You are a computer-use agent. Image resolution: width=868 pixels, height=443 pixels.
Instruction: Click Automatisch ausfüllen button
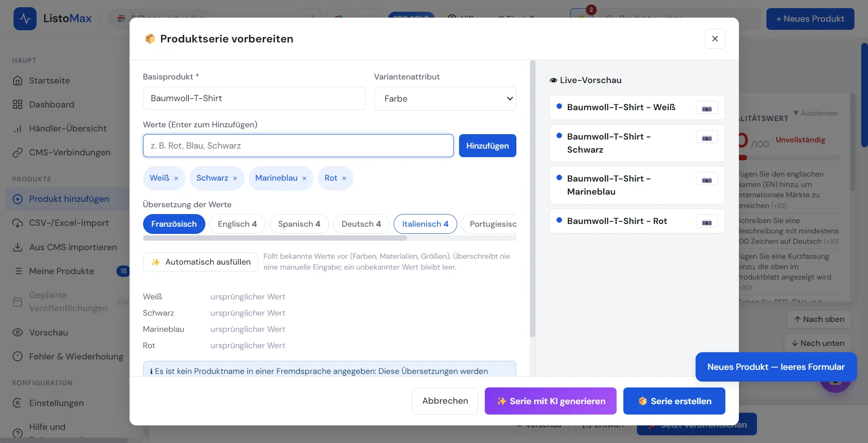[200, 262]
